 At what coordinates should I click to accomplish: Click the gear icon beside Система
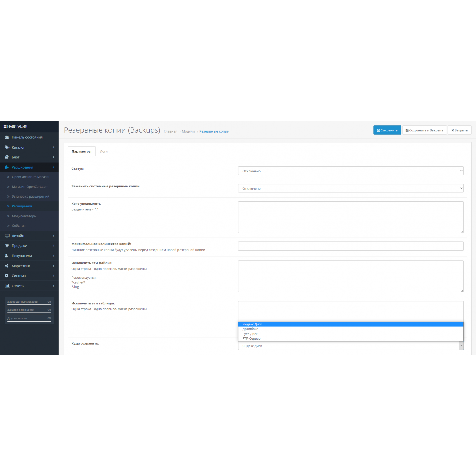7,276
